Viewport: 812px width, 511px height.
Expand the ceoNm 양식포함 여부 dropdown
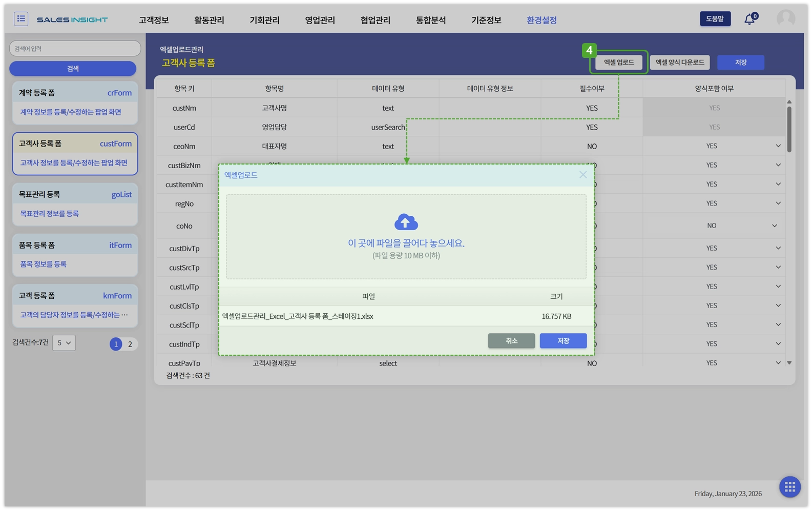click(778, 146)
